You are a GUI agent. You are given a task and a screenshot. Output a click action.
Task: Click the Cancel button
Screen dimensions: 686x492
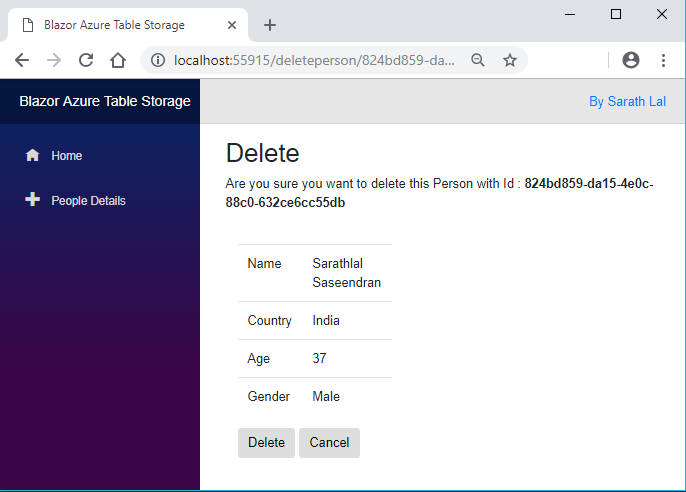[329, 443]
